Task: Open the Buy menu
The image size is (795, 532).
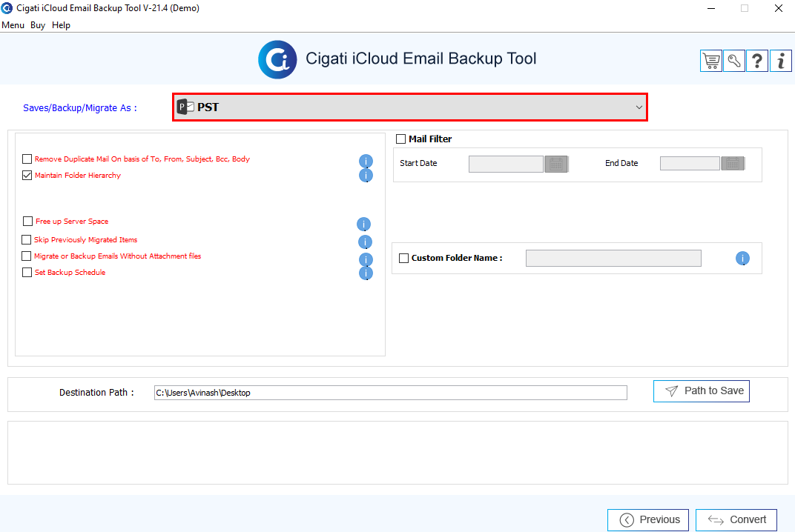Action: (38, 25)
